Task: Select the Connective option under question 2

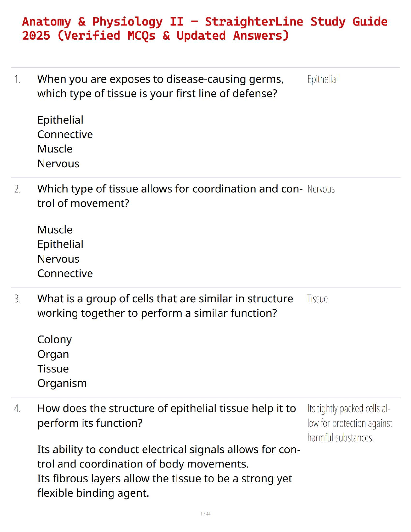Action: click(x=65, y=273)
